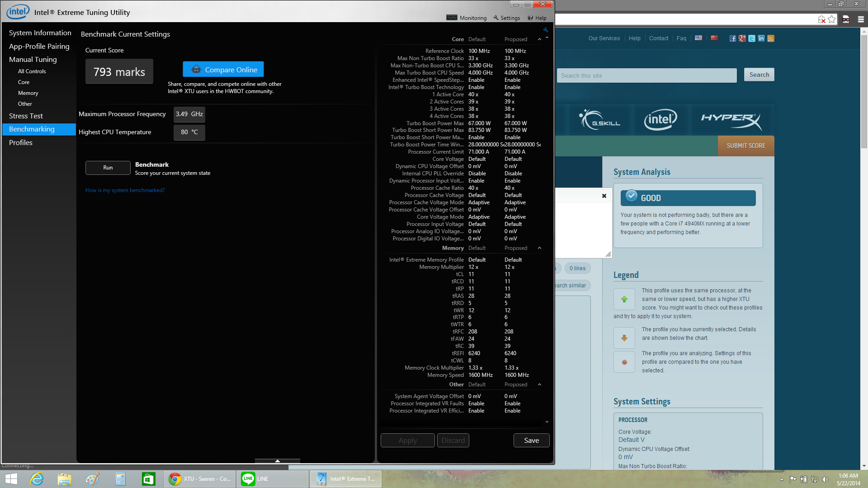The height and width of the screenshot is (488, 868).
Task: Click the Facebook share icon
Action: (x=732, y=38)
